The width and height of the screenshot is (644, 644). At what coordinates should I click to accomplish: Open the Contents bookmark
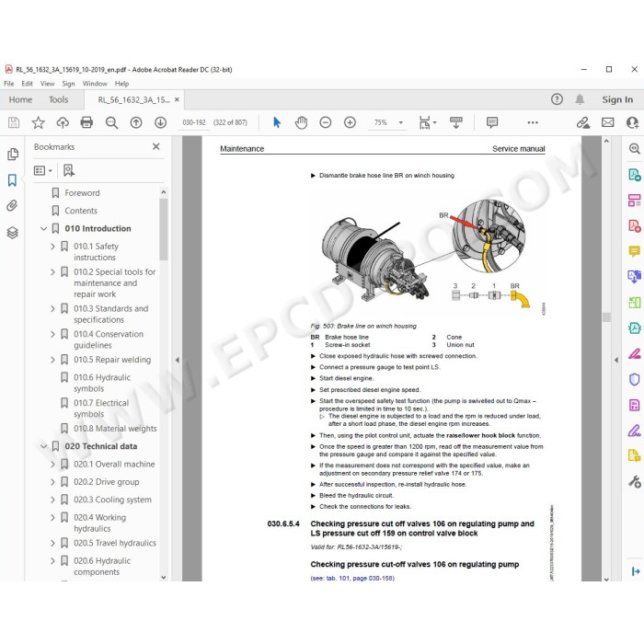tap(81, 211)
